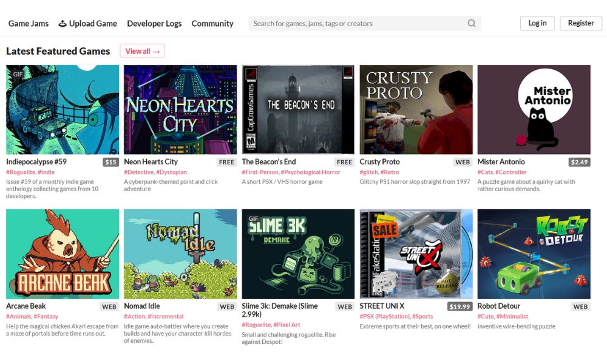607x364 pixels.
Task: Go to Developer Logs
Action: point(154,24)
